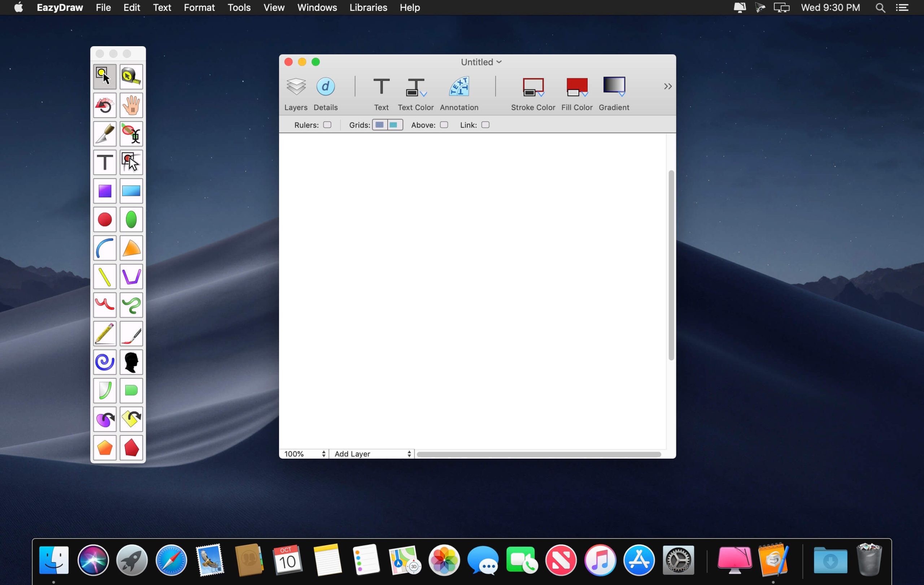924x585 pixels.
Task: Enable the Rulers checkbox
Action: [327, 125]
